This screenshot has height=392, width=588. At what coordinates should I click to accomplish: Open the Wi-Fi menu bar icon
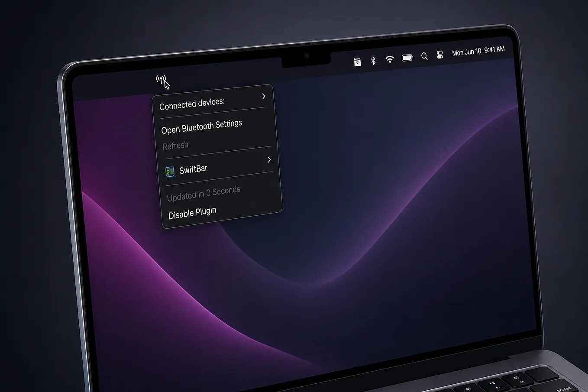(390, 59)
